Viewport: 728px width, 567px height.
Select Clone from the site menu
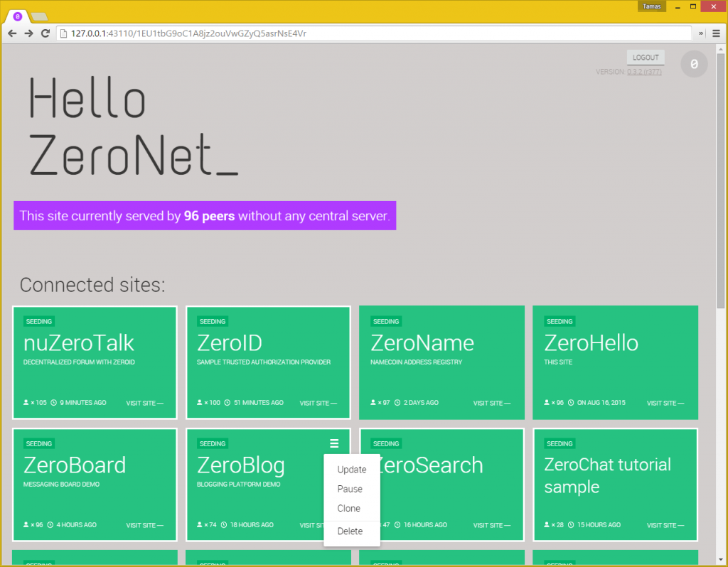pos(348,508)
